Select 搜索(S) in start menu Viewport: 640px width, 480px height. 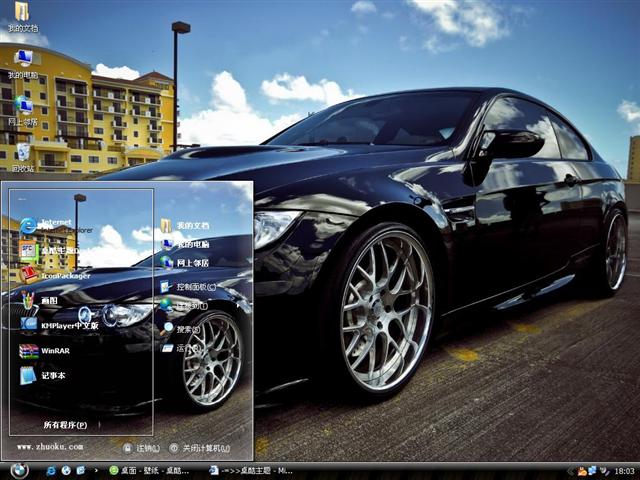click(181, 329)
